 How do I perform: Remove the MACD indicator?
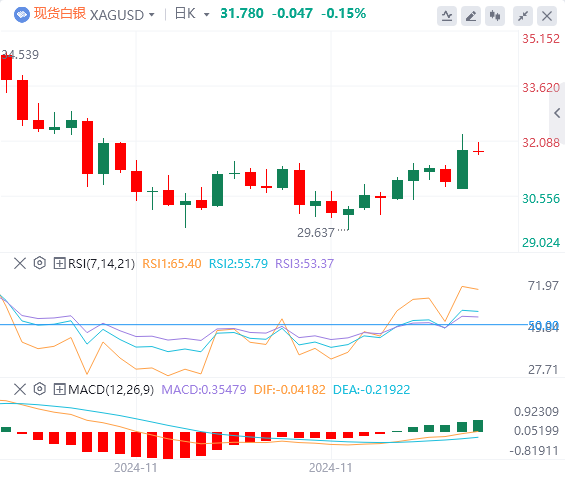click(20, 389)
